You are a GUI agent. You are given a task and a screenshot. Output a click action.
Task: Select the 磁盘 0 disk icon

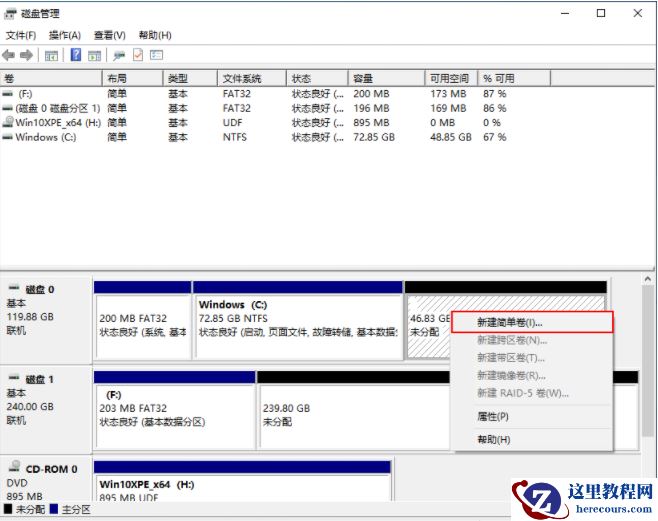14,288
